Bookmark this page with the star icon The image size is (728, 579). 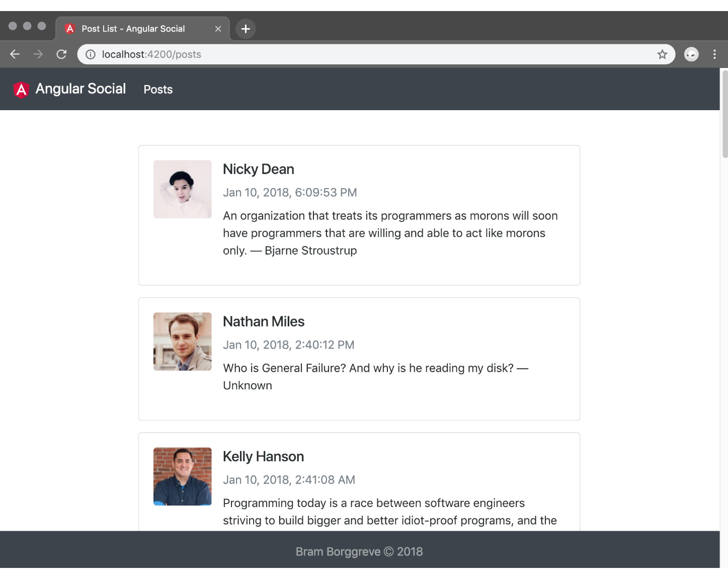tap(662, 54)
